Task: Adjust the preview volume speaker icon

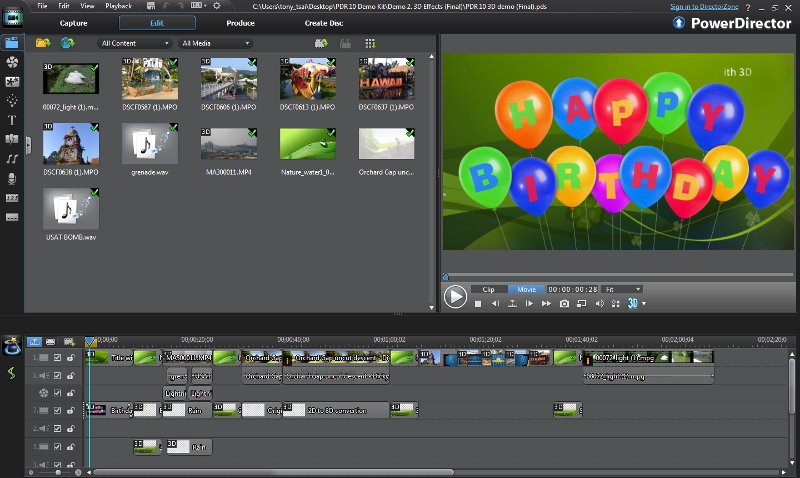Action: [x=600, y=303]
